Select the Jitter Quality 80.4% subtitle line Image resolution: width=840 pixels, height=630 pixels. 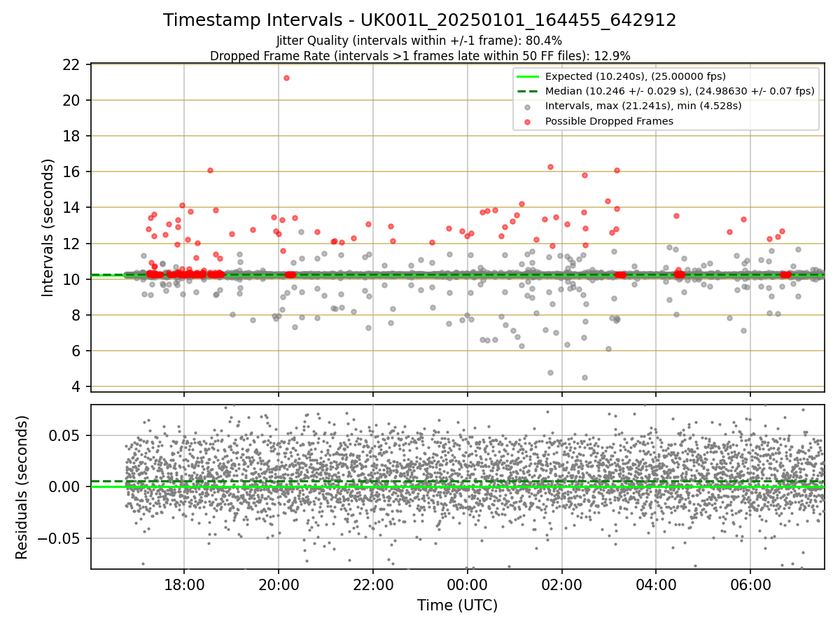pos(419,41)
